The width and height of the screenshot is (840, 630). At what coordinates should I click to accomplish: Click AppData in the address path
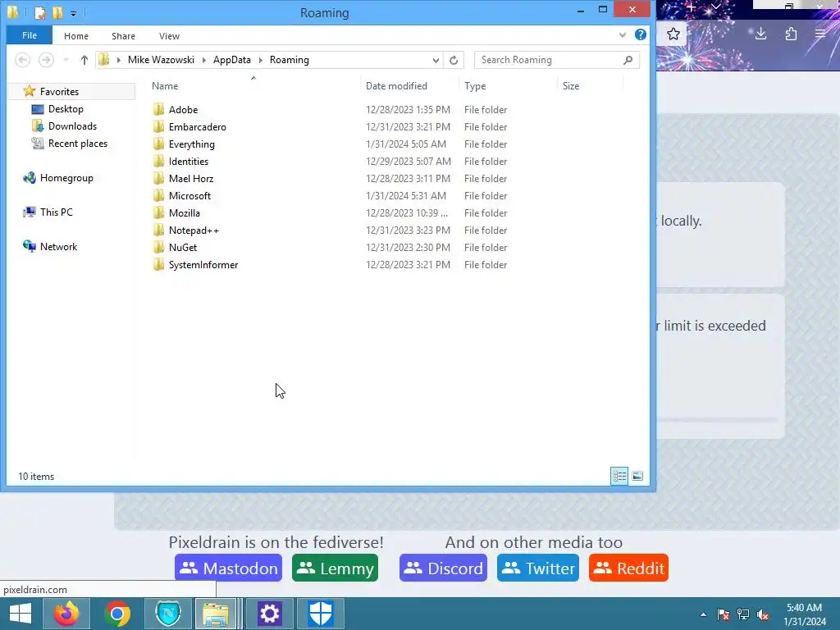(x=232, y=60)
